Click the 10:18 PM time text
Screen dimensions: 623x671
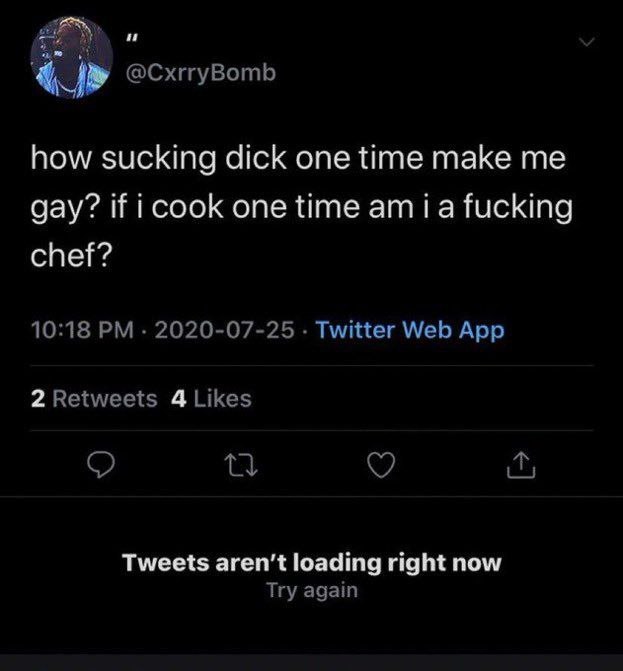point(68,329)
